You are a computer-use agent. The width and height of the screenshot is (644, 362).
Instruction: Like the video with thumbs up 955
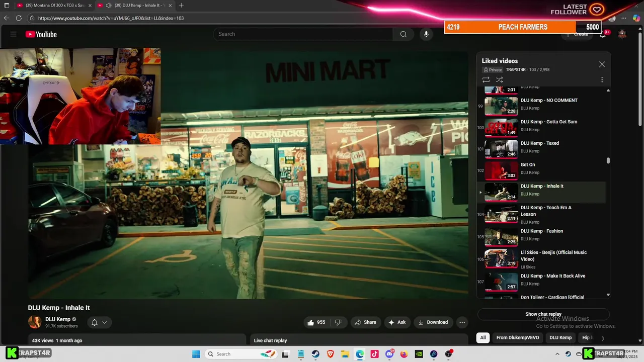tap(316, 322)
